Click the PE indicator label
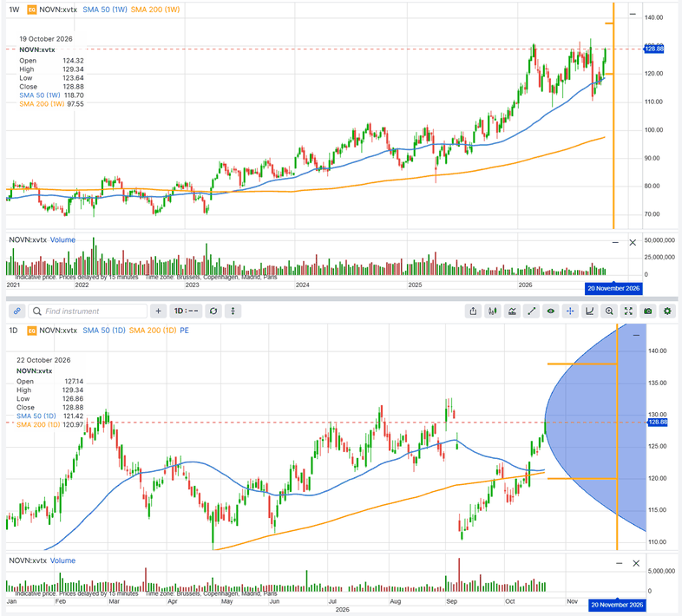682x616 pixels. point(185,331)
